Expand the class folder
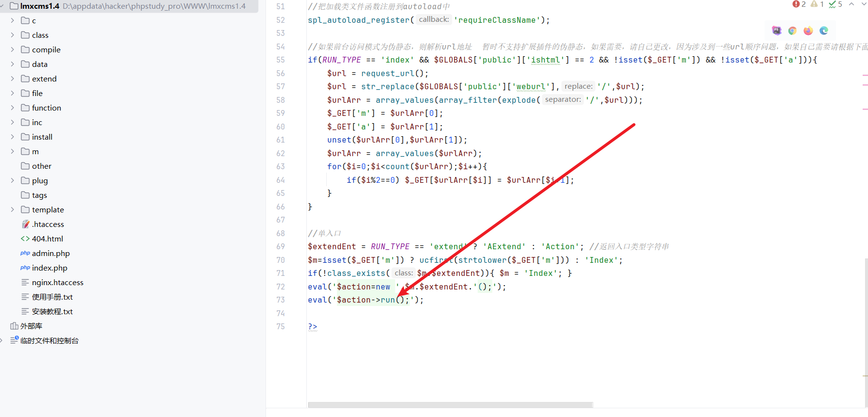The image size is (868, 417). [x=13, y=35]
